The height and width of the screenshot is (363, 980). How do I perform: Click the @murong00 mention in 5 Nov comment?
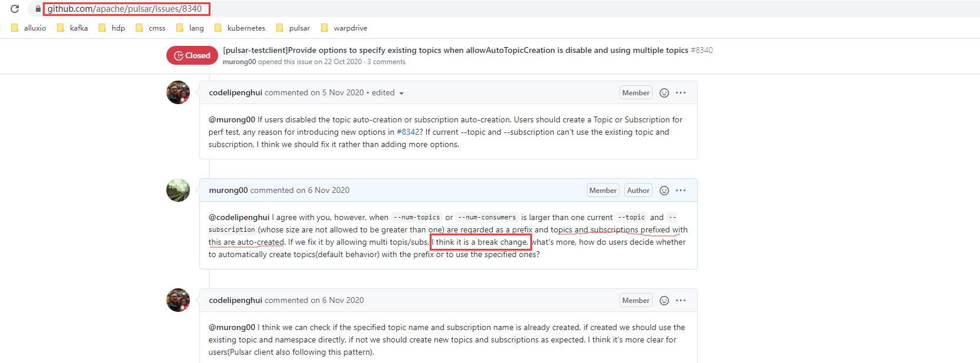tap(232, 119)
